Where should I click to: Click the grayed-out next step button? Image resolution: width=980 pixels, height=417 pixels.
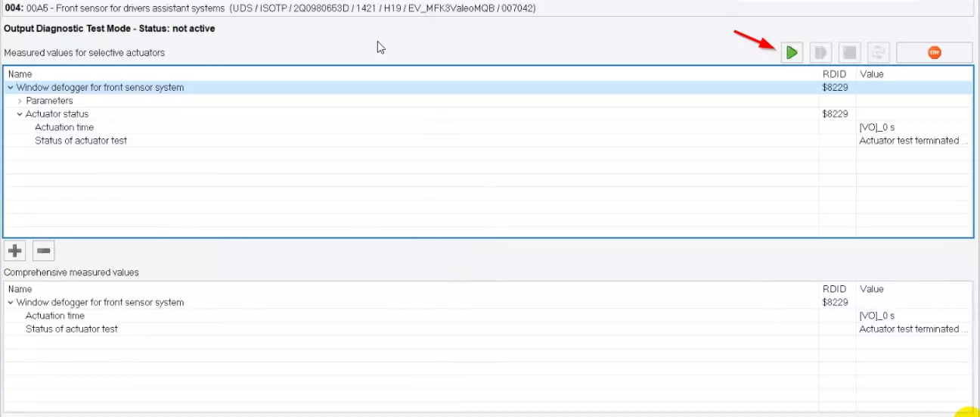point(820,53)
